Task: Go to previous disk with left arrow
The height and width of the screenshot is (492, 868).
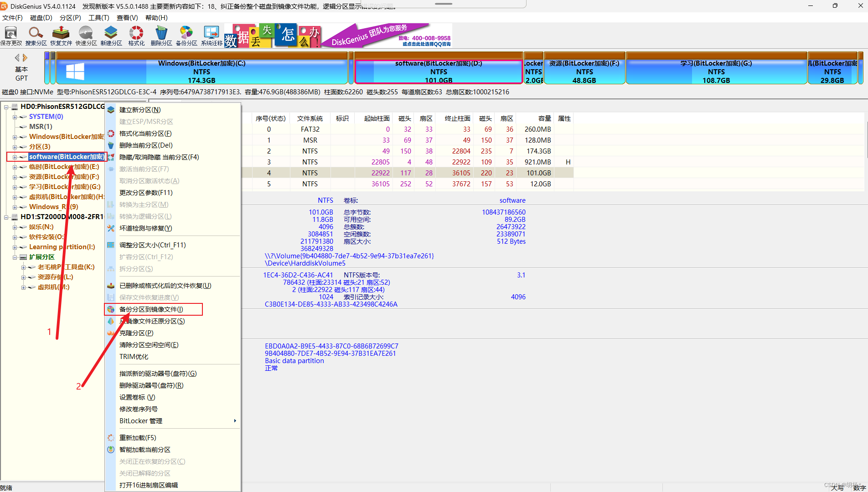Action: (17, 58)
